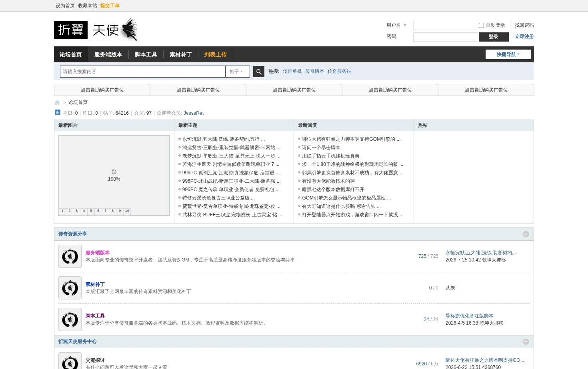Open topic 武林寻侠-BUFF三职业

pyautogui.click(x=232, y=215)
